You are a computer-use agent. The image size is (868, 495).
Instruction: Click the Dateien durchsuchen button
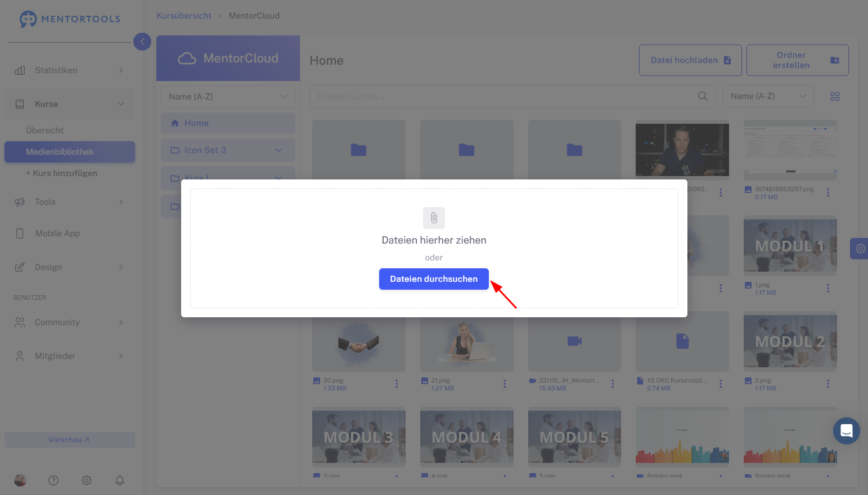tap(434, 279)
